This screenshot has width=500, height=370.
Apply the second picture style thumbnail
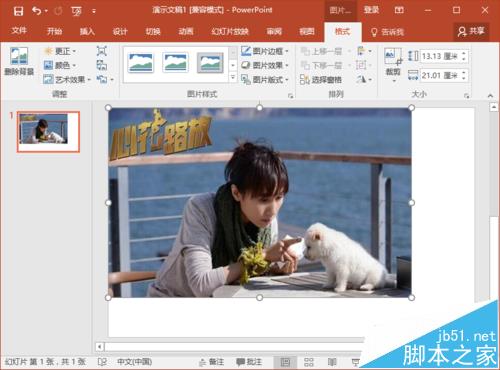pos(176,63)
